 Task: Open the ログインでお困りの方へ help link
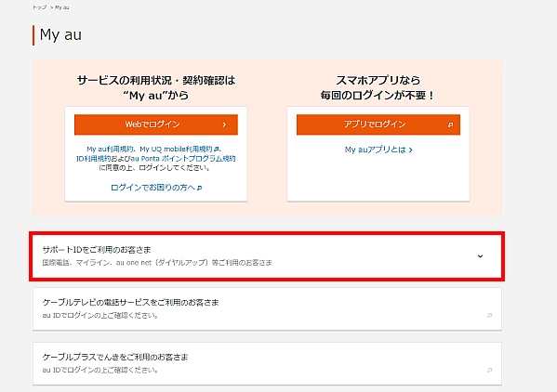(x=156, y=188)
